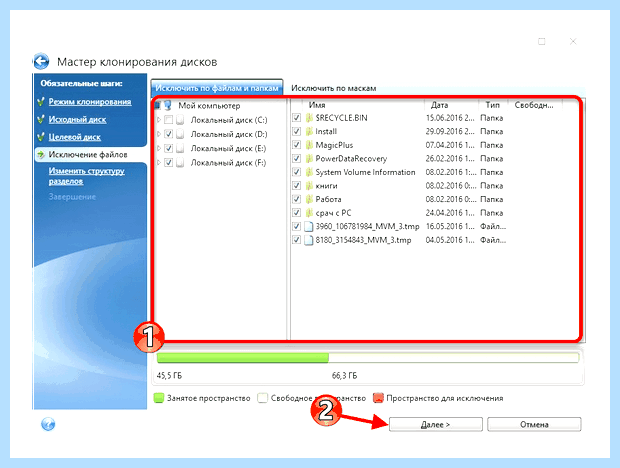Image resolution: width=620 pixels, height=468 pixels.
Task: Toggle checkbox of 3960_106781984_MVM_3.tmp
Action: (297, 226)
